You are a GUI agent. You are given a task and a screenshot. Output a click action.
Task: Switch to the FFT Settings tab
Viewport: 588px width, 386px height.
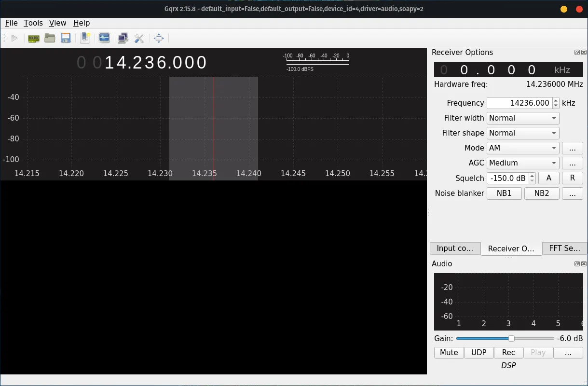(x=565, y=248)
